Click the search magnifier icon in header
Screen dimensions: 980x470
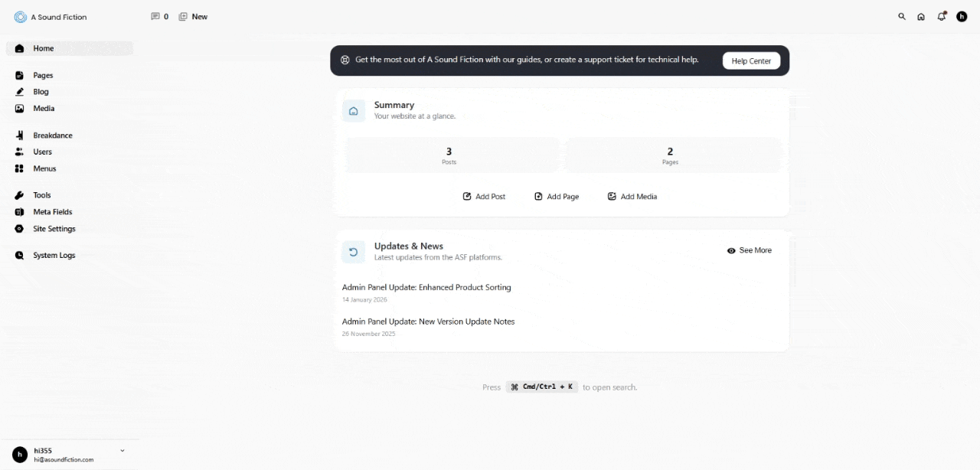coord(901,17)
